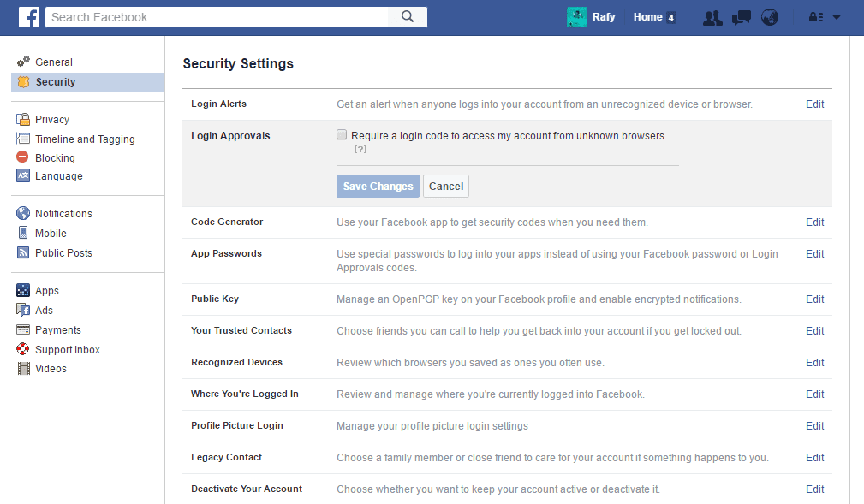Open Support Inbox via its sidebar icon
The height and width of the screenshot is (504, 864).
click(x=24, y=349)
